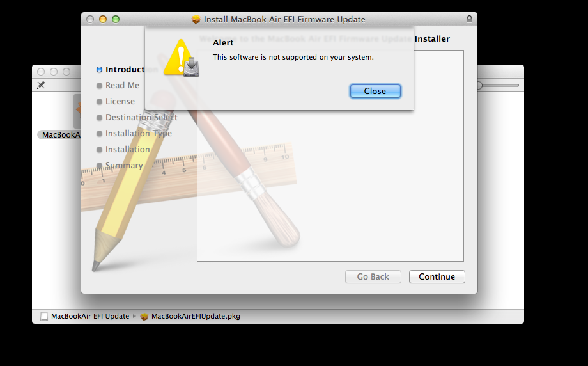
Task: Click the Go Back button
Action: (x=373, y=276)
